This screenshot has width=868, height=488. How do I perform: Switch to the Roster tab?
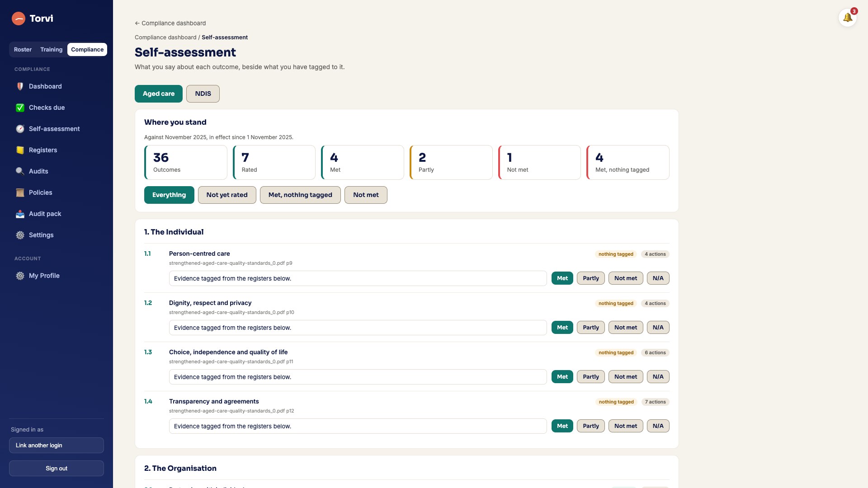pos(23,50)
